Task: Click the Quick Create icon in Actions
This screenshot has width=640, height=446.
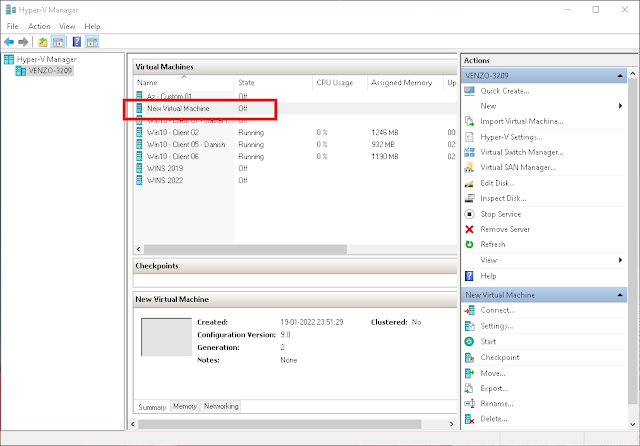Action: coord(469,91)
